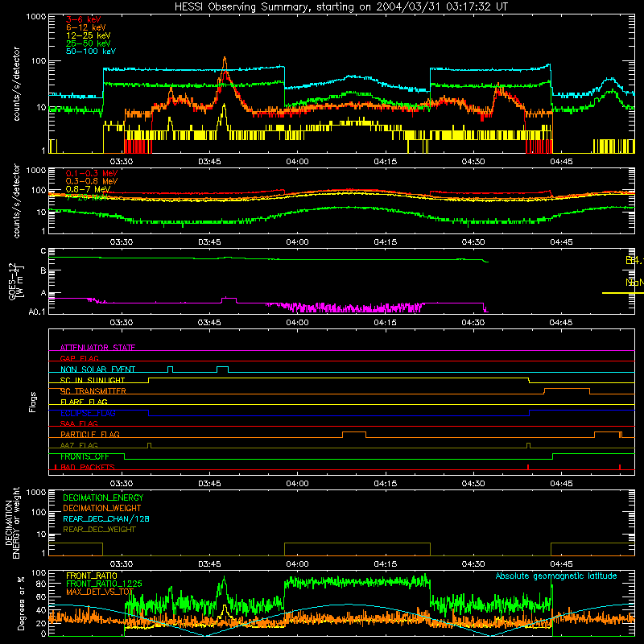Click the PARTICLE_FLAG pulse near 04:10
Screen dimensions: 644x644
point(354,435)
